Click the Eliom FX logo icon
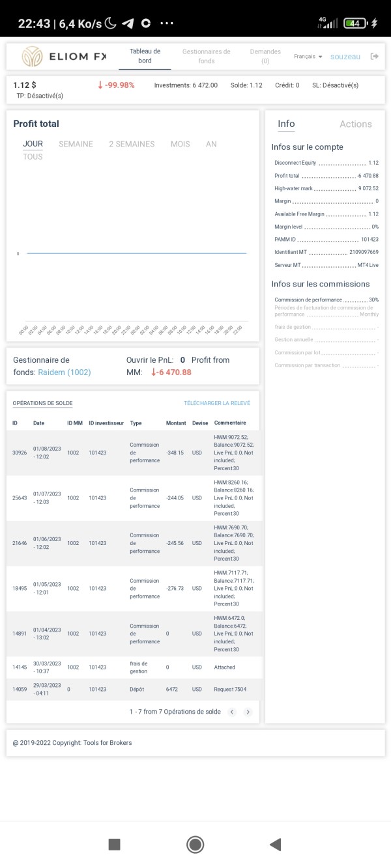391x868 pixels. pos(32,57)
